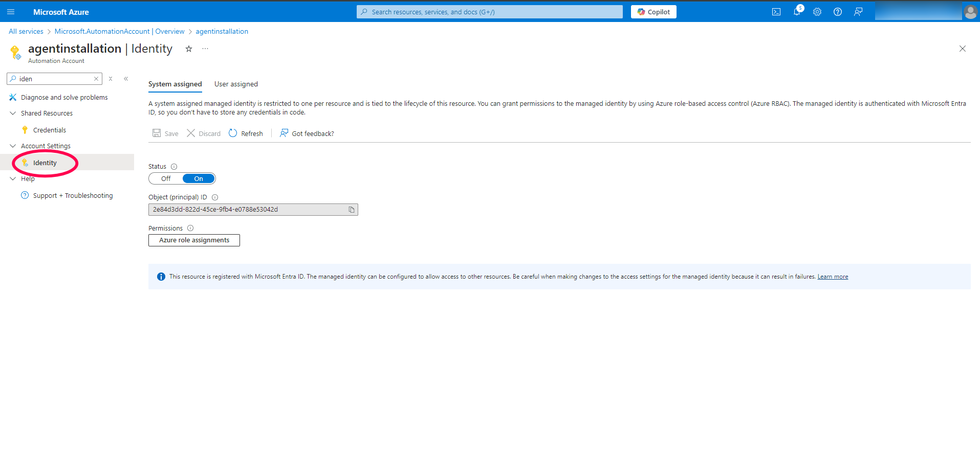This screenshot has height=455, width=980.
Task: Go to All services breadcrumb
Action: pyautogui.click(x=26, y=32)
